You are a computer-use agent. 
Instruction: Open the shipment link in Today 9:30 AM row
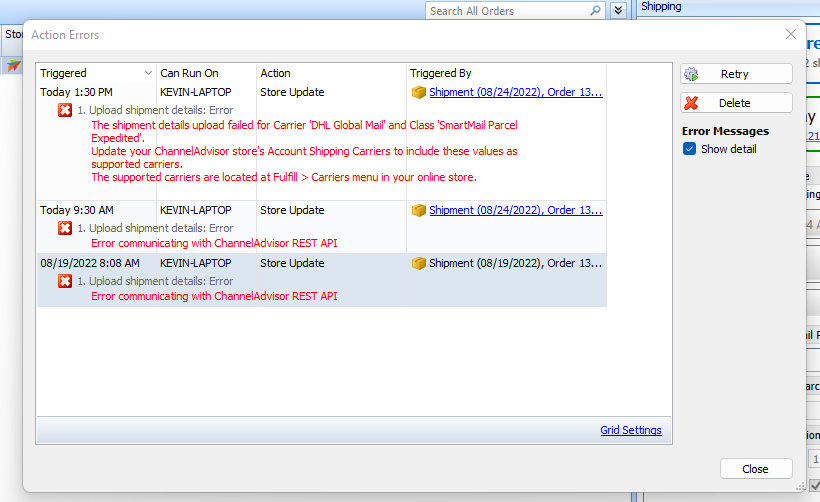coord(516,210)
